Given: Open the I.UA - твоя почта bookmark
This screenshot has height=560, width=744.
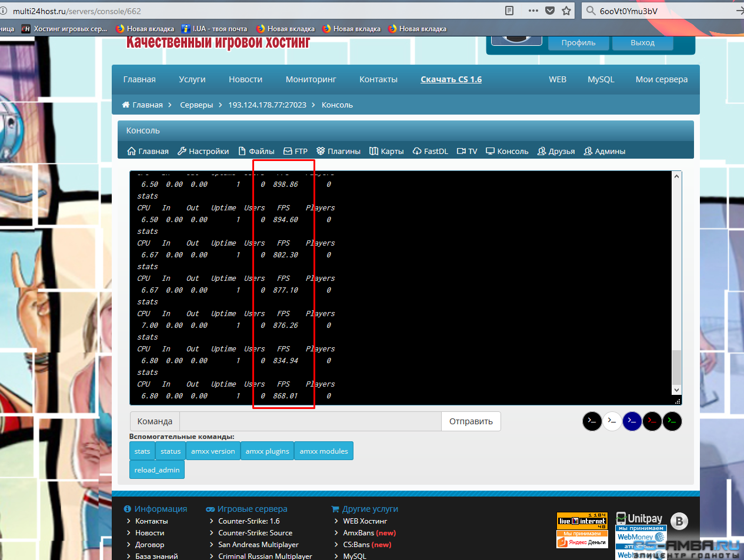Looking at the screenshot, I should [214, 28].
